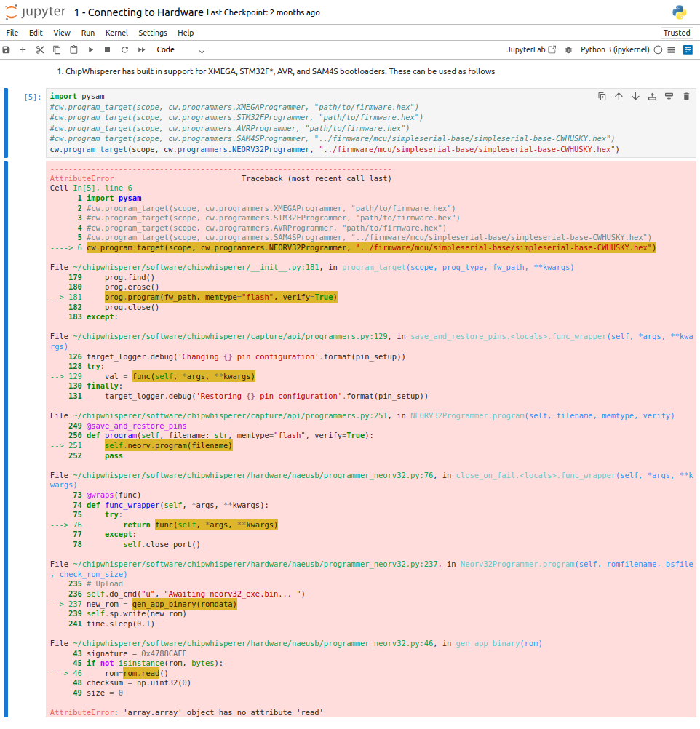
Task: Save the notebook with the floppy disk icon
Action: point(7,50)
